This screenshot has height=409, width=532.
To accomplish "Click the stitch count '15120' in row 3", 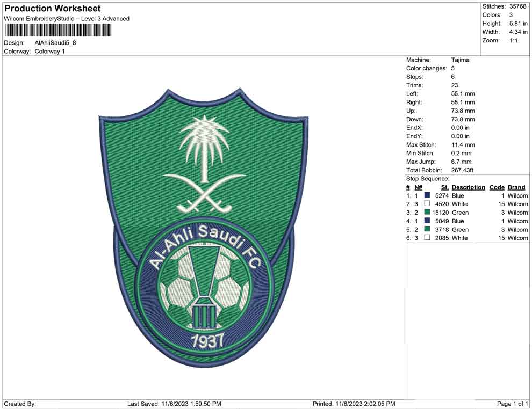I will [x=441, y=213].
